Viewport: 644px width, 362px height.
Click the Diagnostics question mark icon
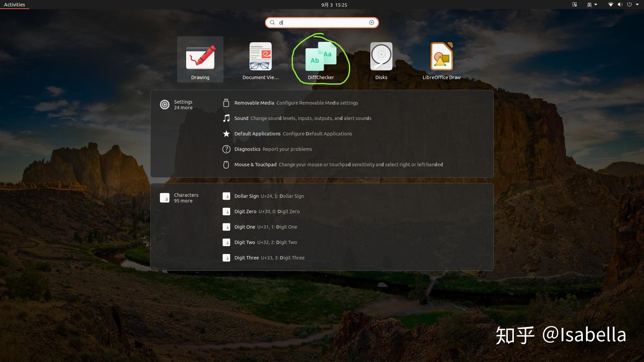coord(226,149)
